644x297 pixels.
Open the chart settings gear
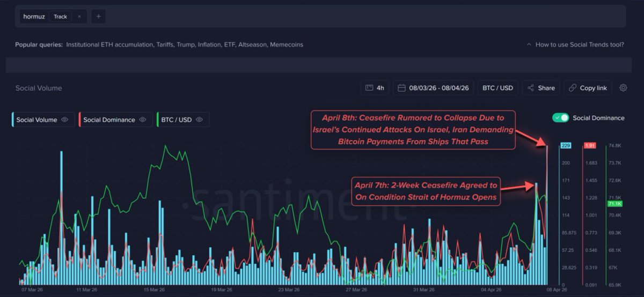pyautogui.click(x=623, y=88)
